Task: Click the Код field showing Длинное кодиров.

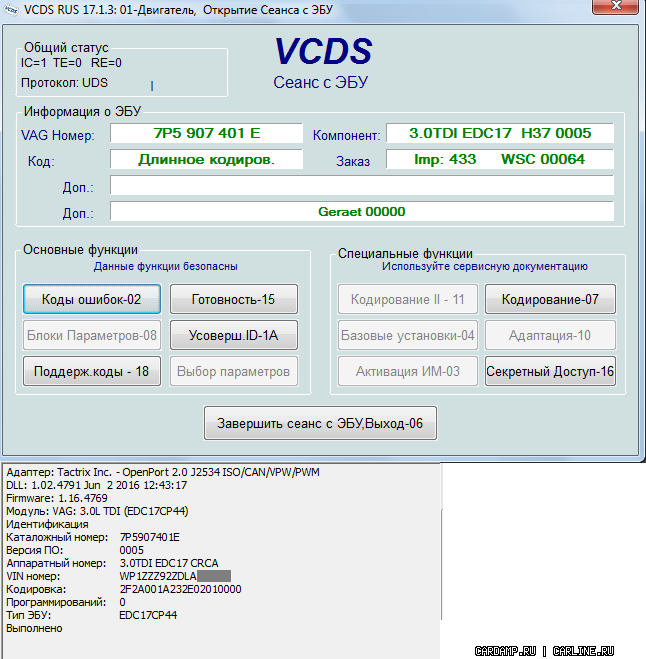Action: click(206, 160)
